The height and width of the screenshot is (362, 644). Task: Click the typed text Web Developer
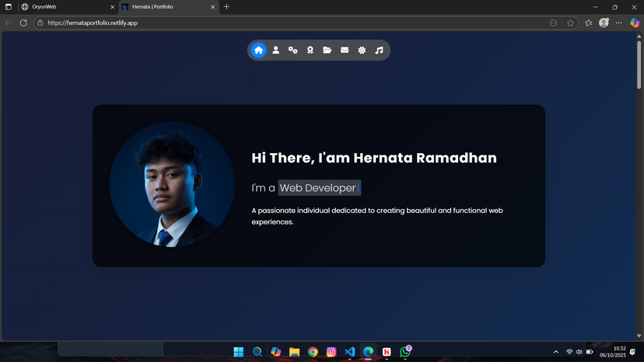point(318,188)
